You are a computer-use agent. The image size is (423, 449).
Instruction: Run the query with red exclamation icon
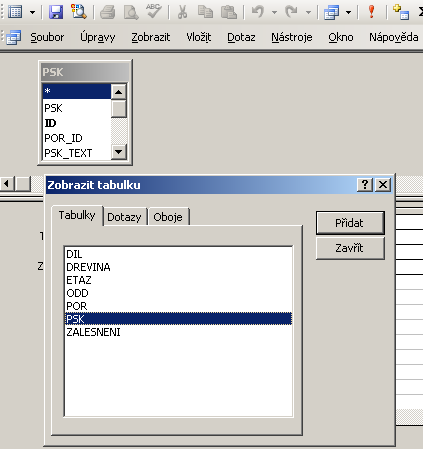click(371, 12)
